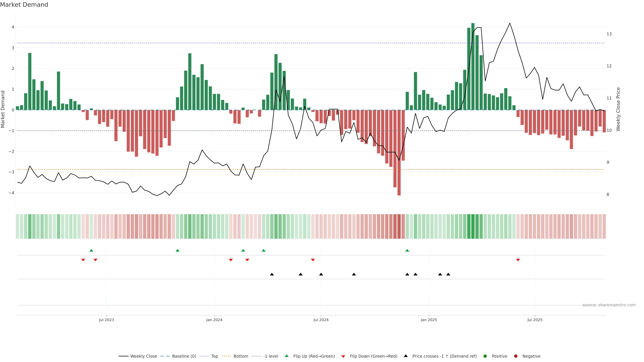Toggle the Weekly Close legend label
This screenshot has width=644, height=362.
pyautogui.click(x=144, y=356)
